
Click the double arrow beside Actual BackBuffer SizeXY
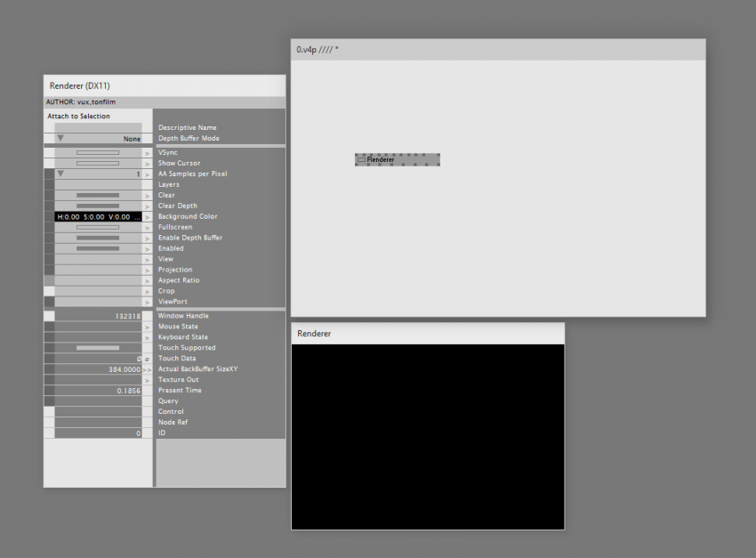tap(148, 369)
